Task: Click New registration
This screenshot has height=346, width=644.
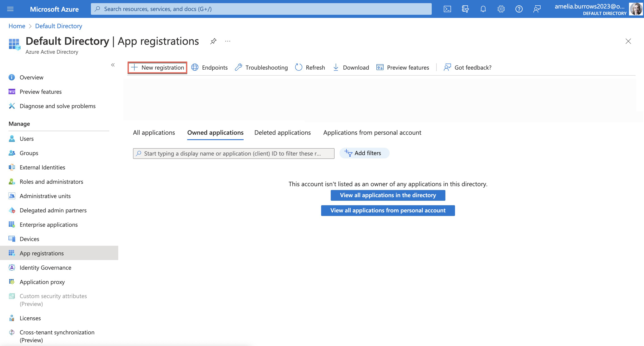Action: coord(157,67)
